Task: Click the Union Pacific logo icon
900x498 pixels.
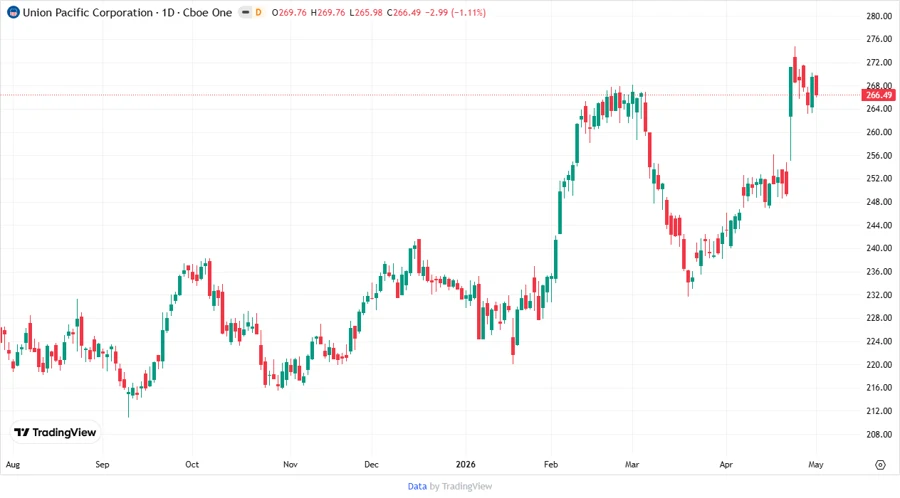Action: click(13, 12)
